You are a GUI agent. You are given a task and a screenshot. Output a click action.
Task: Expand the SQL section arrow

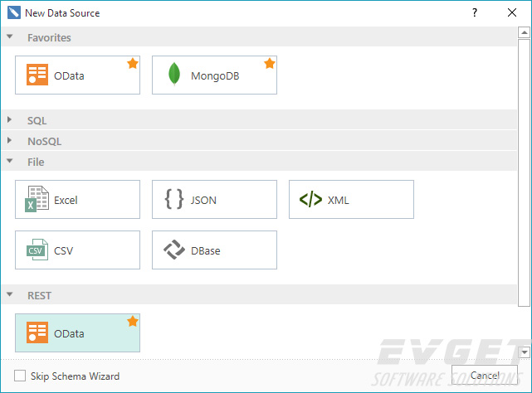pos(9,119)
